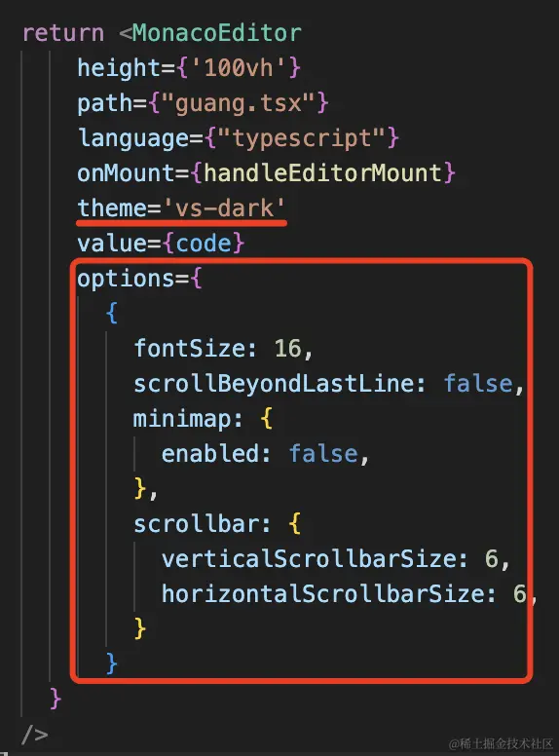Click the "typescript" language string
The height and width of the screenshot is (756, 559).
302,139
